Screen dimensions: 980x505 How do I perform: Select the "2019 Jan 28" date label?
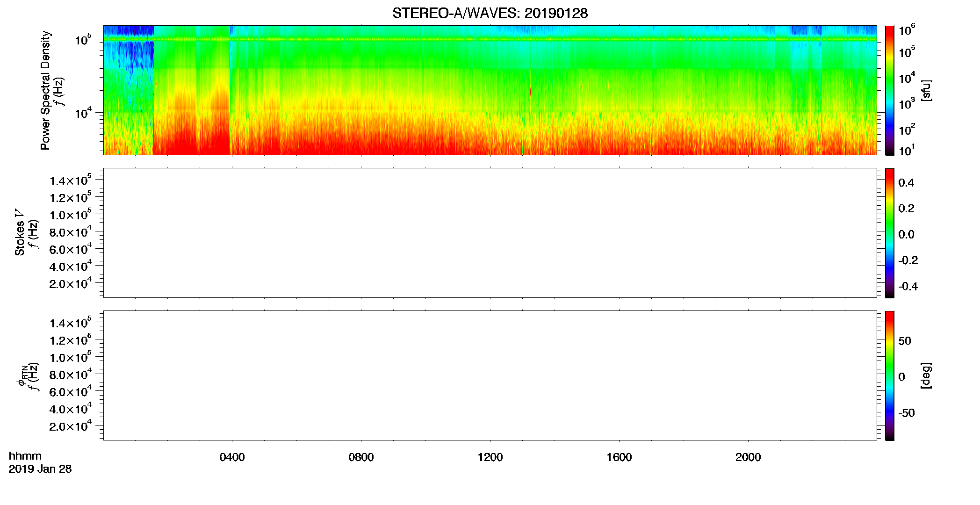(x=40, y=469)
